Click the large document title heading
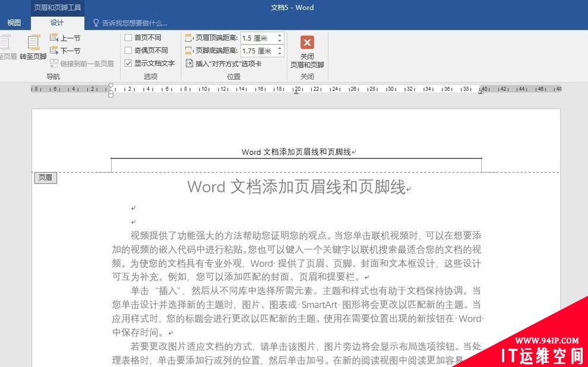The height and width of the screenshot is (367, 588). tap(296, 186)
